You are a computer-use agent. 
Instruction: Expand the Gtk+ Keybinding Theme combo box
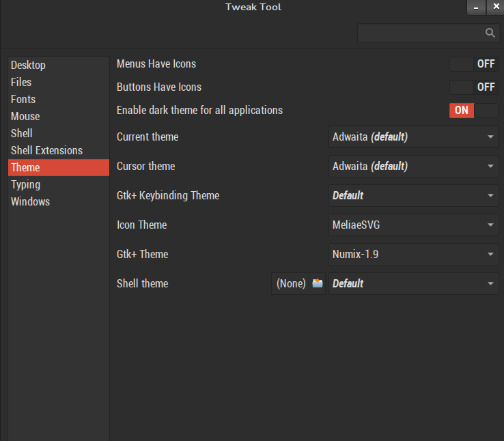414,195
